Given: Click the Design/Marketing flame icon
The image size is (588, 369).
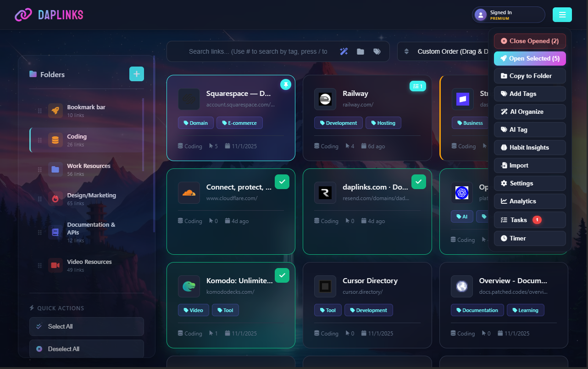Looking at the screenshot, I should point(55,199).
